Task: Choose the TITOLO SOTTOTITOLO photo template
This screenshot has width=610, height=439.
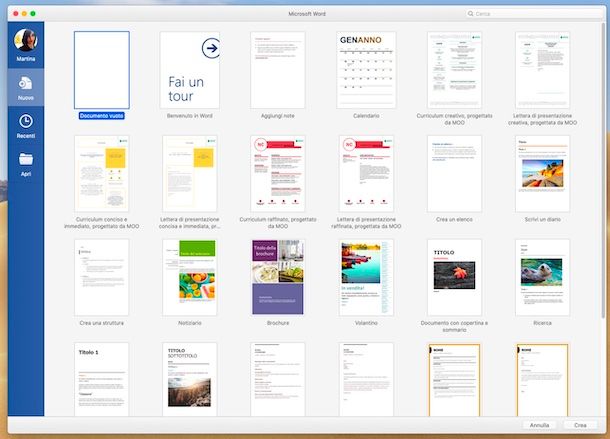Action: [190, 379]
